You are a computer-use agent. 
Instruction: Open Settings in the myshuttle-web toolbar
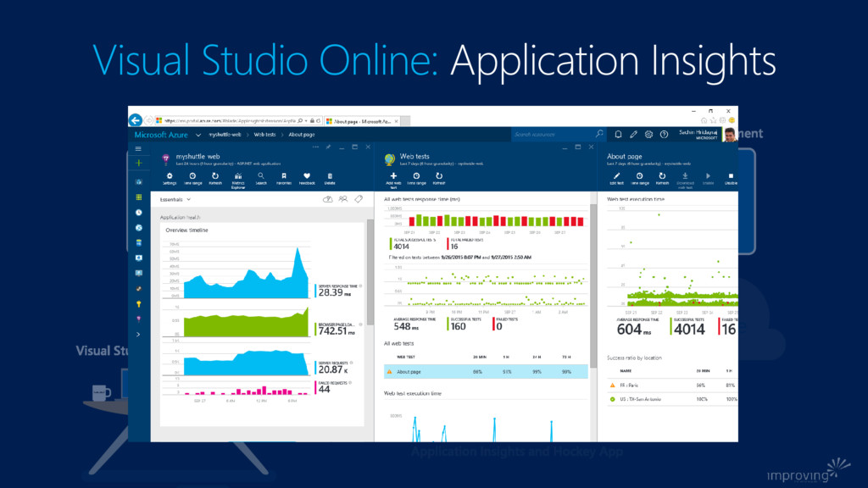pyautogui.click(x=170, y=177)
